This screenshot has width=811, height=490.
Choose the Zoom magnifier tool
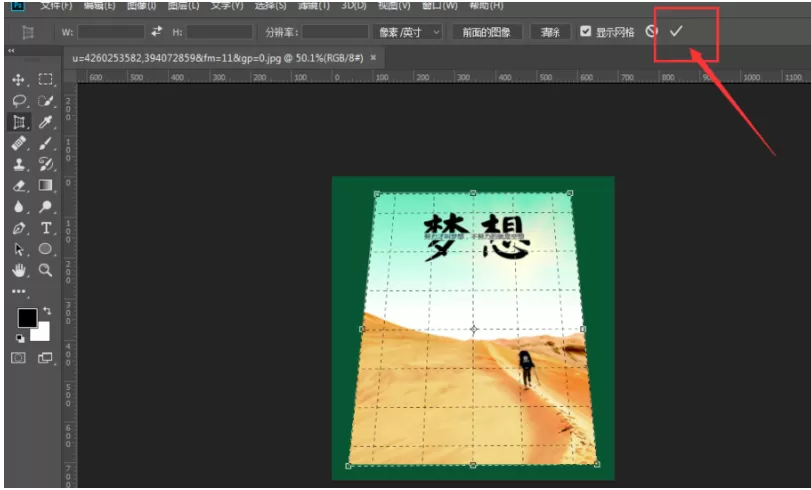coord(46,270)
